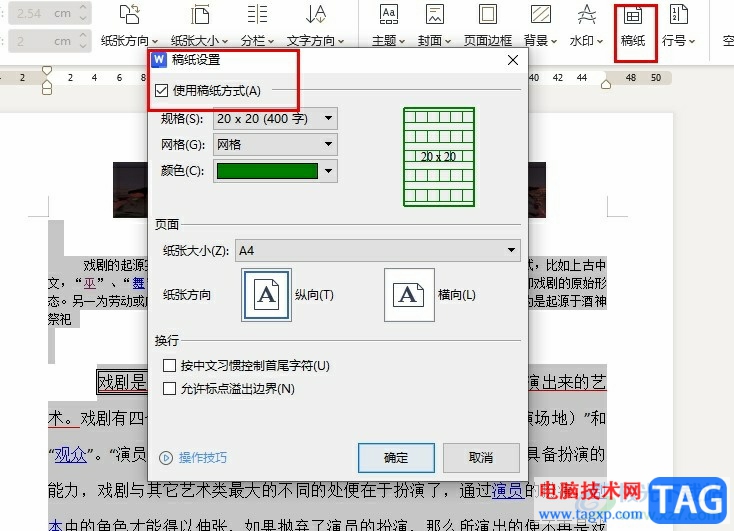Image resolution: width=734 pixels, height=531 pixels.
Task: Click the 2.54 cm margin field
Action: pyautogui.click(x=43, y=13)
